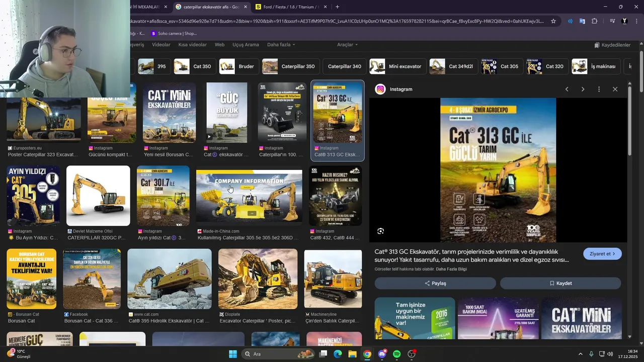The image size is (644, 362).
Task: Search the image with the Lens icon
Action: (x=381, y=231)
